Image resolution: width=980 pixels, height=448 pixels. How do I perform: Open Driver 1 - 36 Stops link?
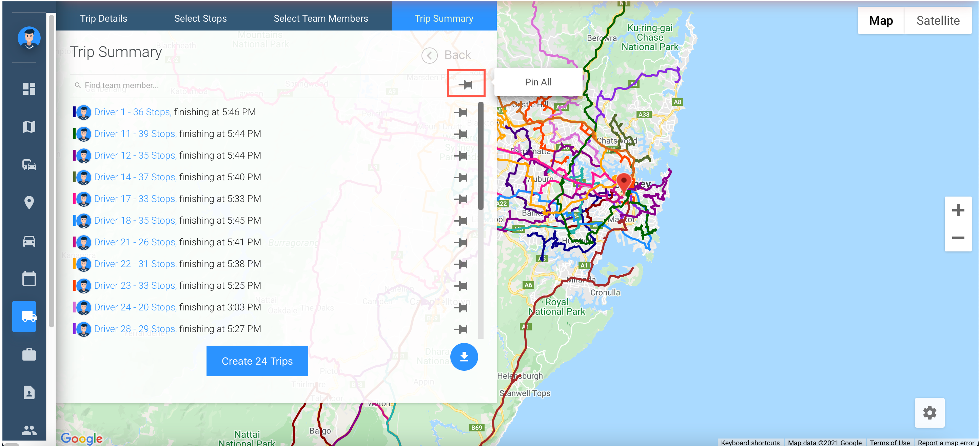coord(133,112)
